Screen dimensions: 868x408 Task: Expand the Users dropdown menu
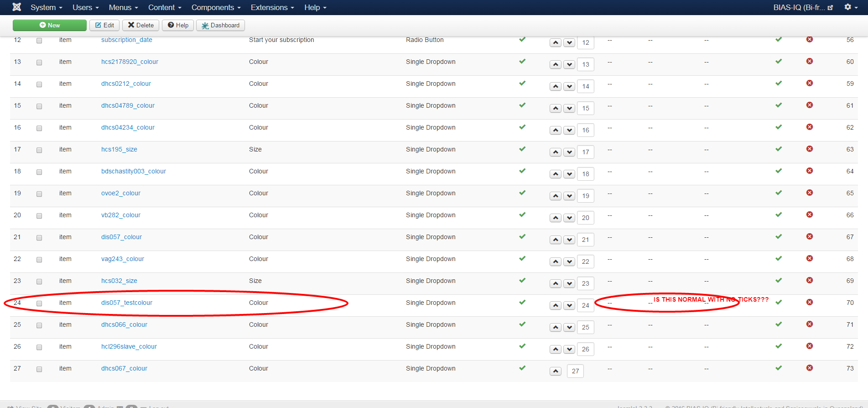[86, 7]
